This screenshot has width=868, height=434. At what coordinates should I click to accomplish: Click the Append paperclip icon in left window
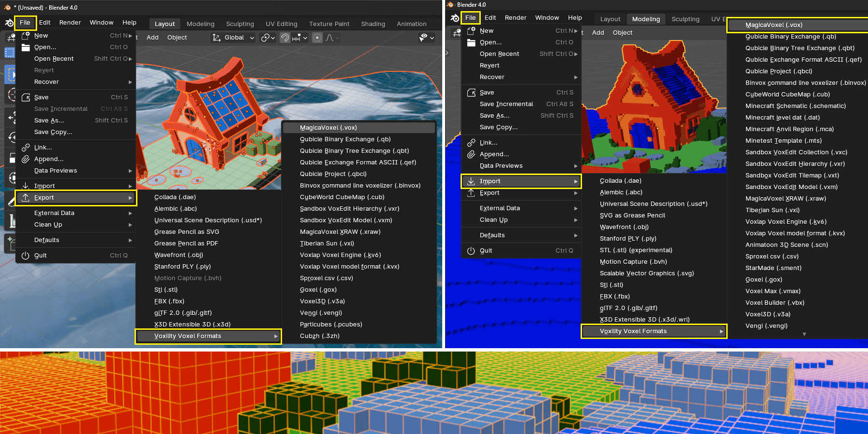(x=26, y=159)
